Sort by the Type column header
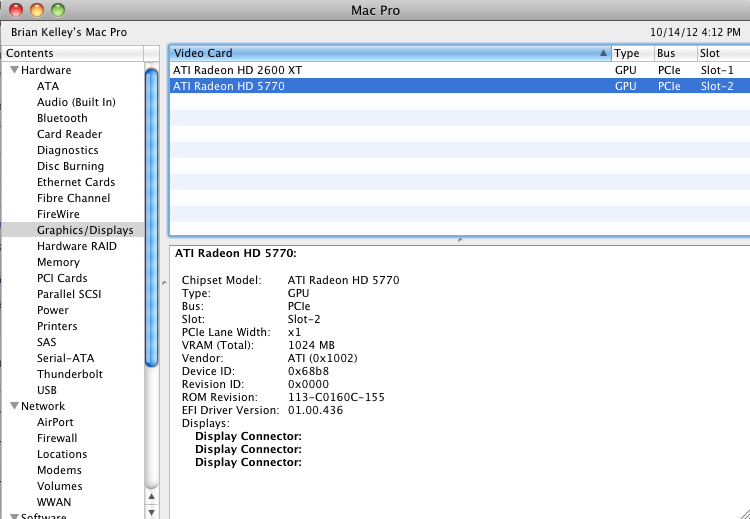This screenshot has height=519, width=750. pos(632,53)
